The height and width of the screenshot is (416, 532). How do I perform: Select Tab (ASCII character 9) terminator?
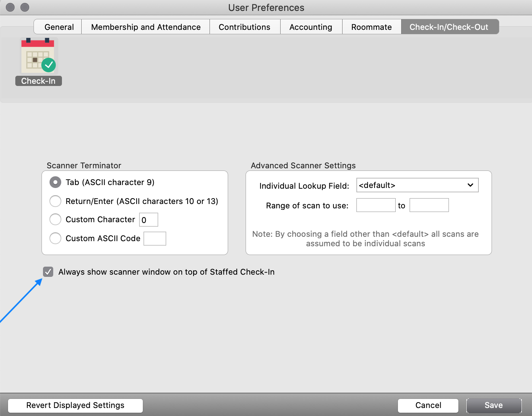(x=55, y=182)
